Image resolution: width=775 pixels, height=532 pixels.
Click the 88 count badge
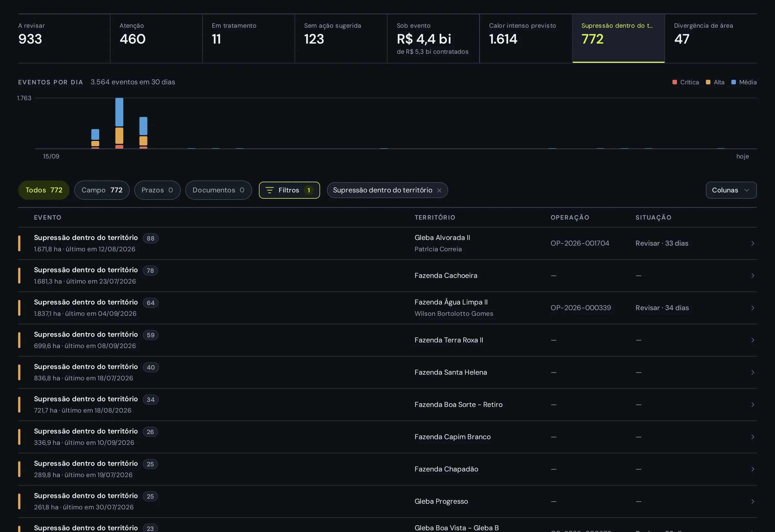[x=150, y=238]
